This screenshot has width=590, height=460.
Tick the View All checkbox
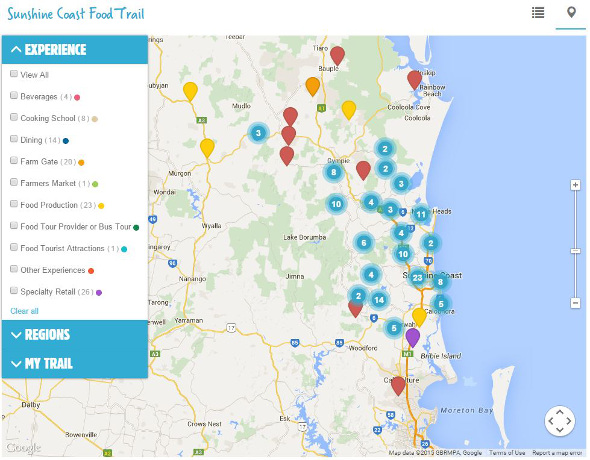14,74
